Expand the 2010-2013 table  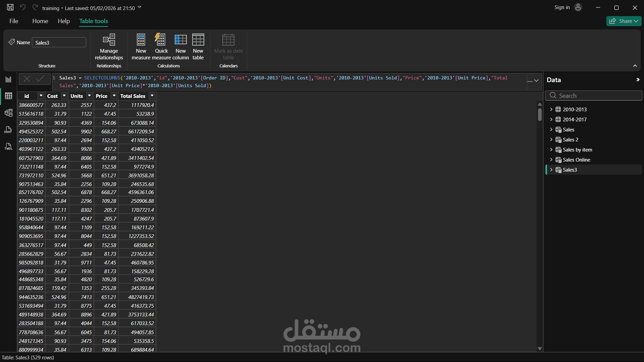tap(551, 109)
